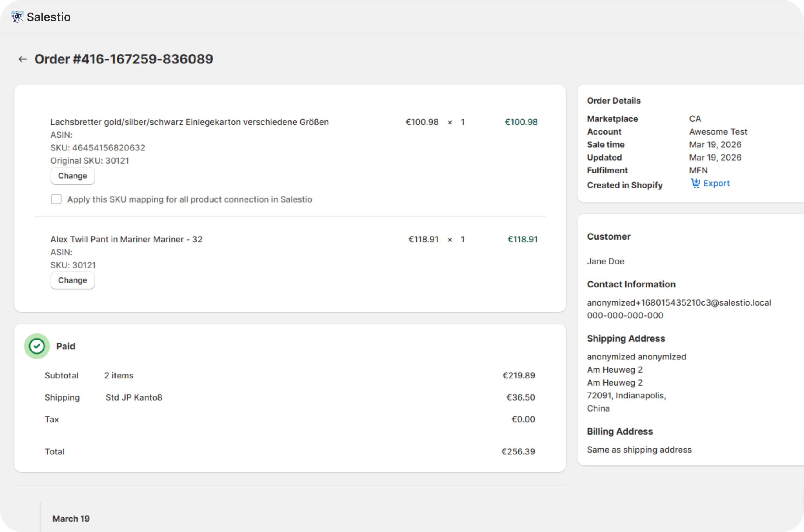Click the Std JP Kanto8 shipping method
The height and width of the screenshot is (532, 804).
coord(134,397)
